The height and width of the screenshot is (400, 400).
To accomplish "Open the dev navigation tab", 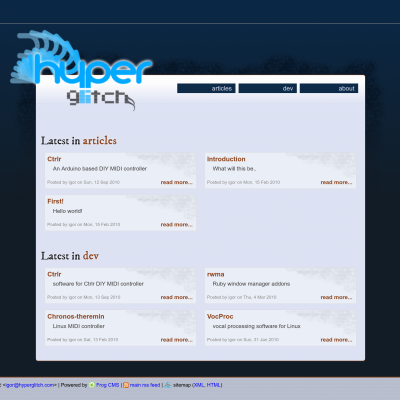I will point(268,88).
